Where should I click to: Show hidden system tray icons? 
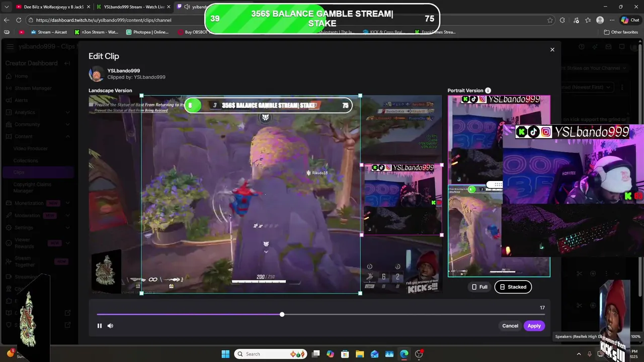(x=579, y=354)
